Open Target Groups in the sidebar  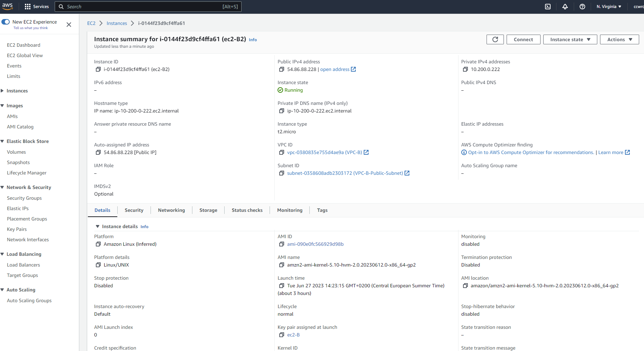click(22, 275)
